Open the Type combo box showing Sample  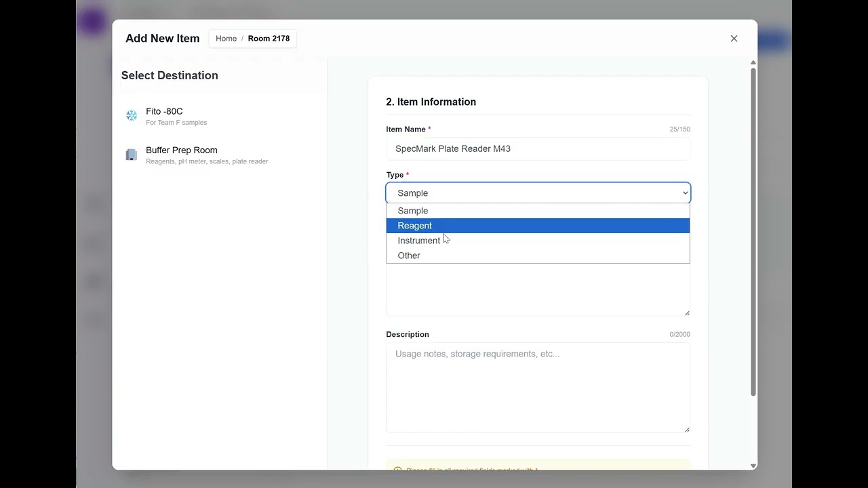pyautogui.click(x=538, y=193)
